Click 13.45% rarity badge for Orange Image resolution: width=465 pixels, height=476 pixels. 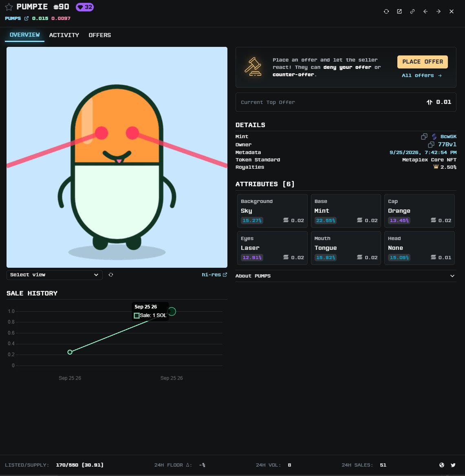[x=399, y=220]
